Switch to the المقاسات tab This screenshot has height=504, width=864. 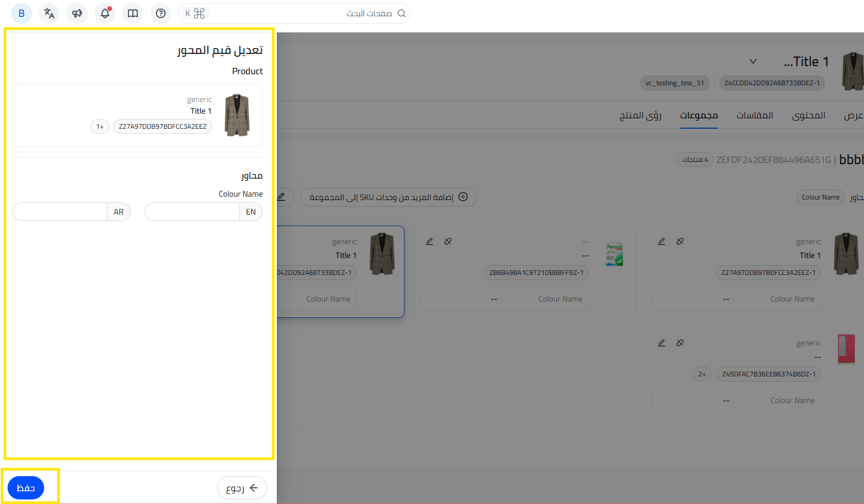click(754, 115)
